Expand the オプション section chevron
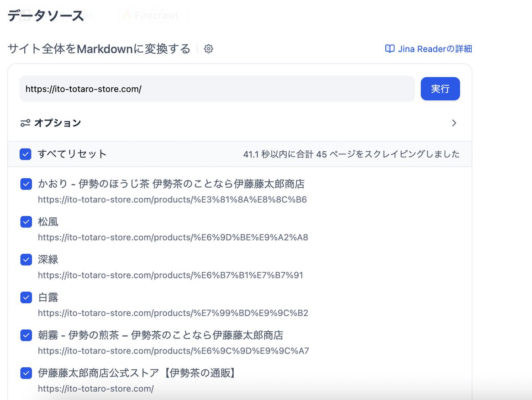Screen dimensions: 532x400 (454, 123)
